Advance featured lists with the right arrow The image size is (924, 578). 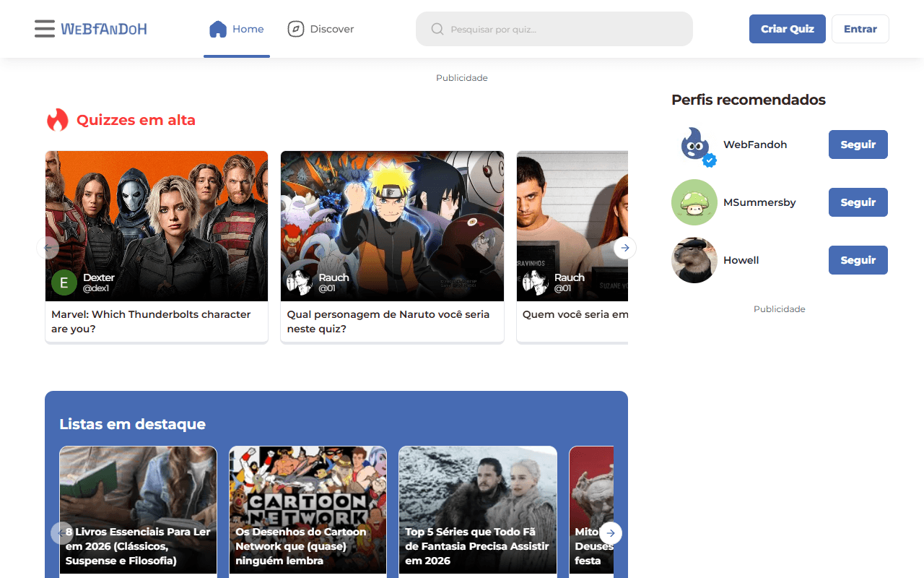[x=611, y=533]
